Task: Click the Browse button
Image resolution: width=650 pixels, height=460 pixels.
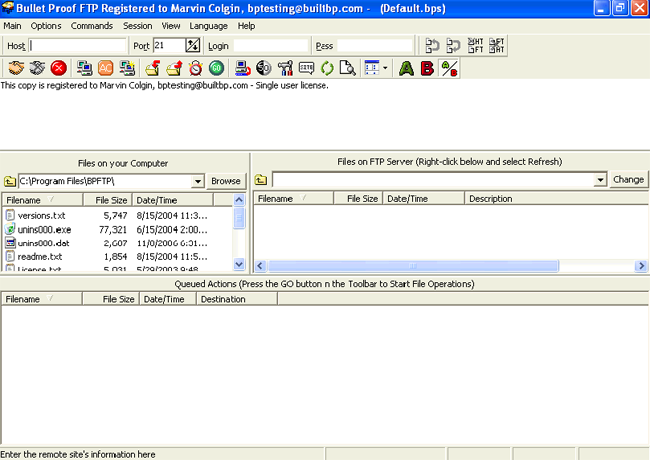Action: point(226,181)
